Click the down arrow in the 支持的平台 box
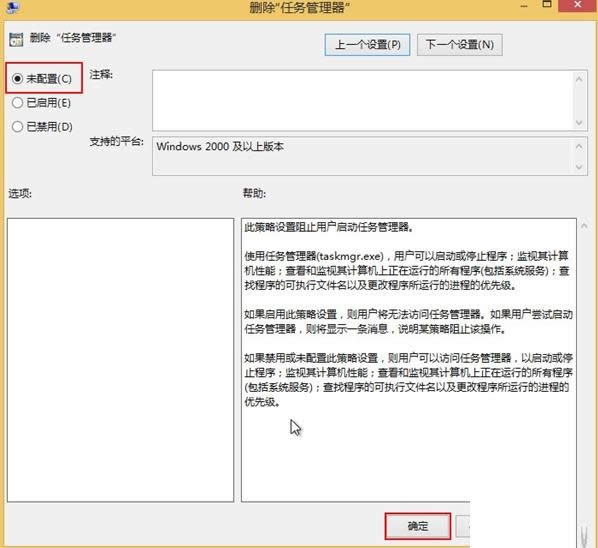 click(579, 167)
